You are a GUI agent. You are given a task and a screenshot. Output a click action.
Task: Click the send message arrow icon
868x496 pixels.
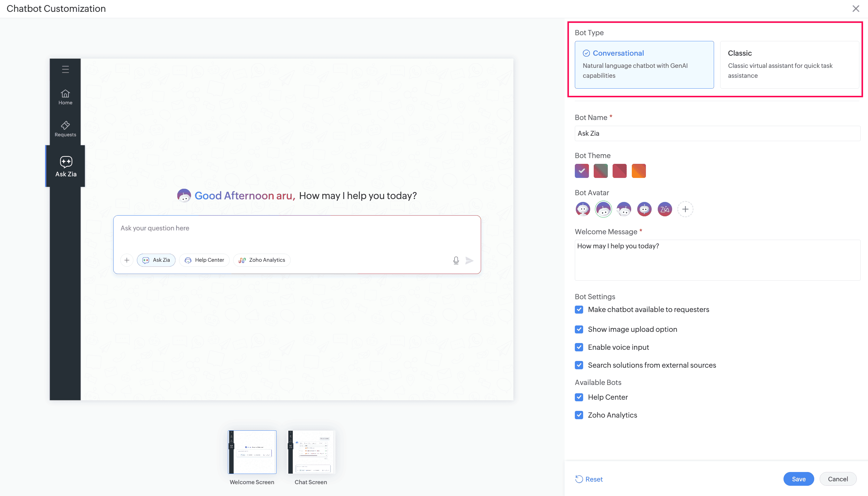tap(470, 260)
